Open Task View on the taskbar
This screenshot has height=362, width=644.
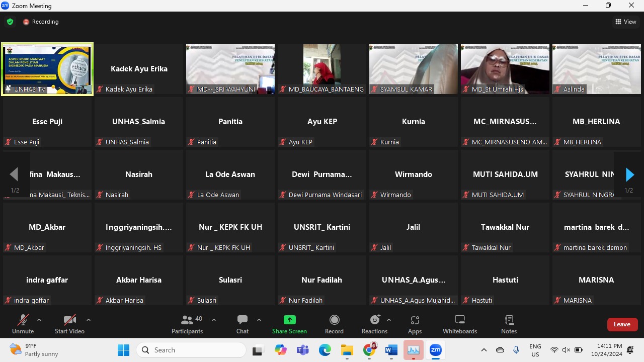click(258, 350)
